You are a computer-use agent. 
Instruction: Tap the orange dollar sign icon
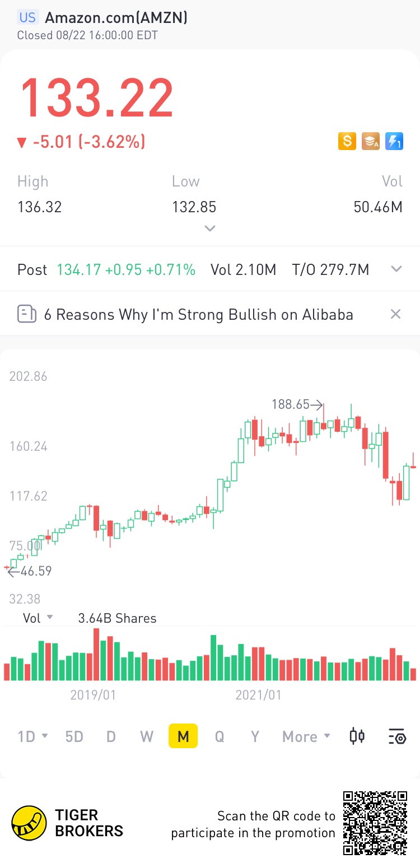click(x=347, y=141)
